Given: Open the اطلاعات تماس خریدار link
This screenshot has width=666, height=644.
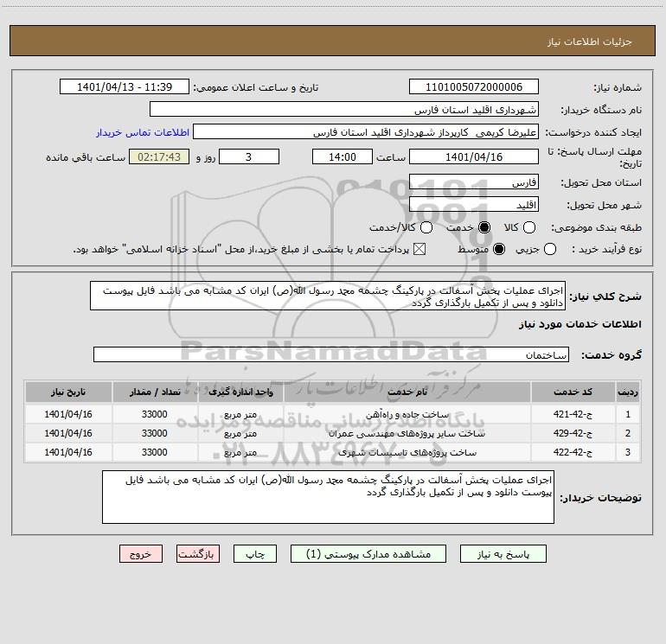Looking at the screenshot, I should coord(143,132).
